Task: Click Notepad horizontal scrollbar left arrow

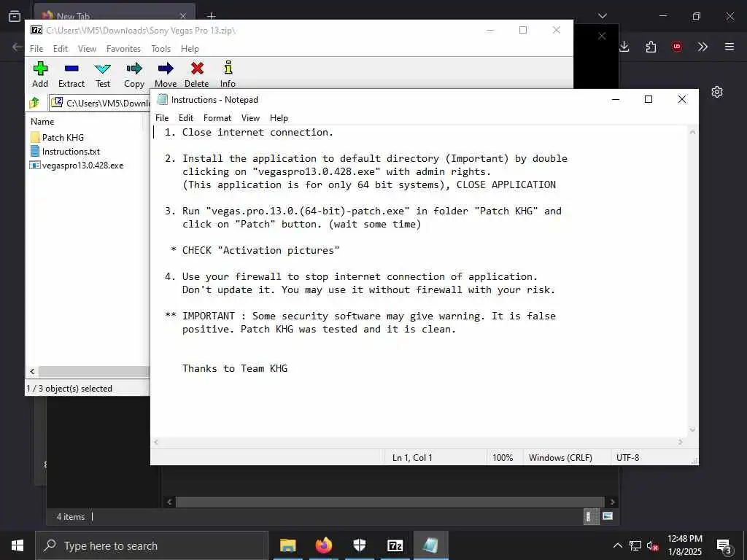Action: (156, 442)
